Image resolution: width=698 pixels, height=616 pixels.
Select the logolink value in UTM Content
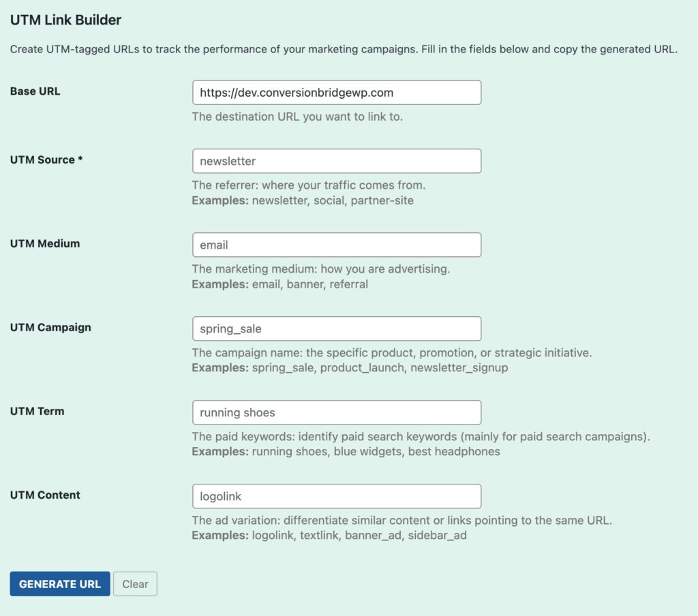[x=218, y=495]
